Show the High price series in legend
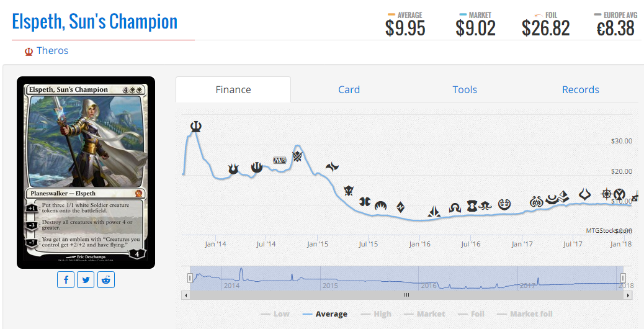 376,314
